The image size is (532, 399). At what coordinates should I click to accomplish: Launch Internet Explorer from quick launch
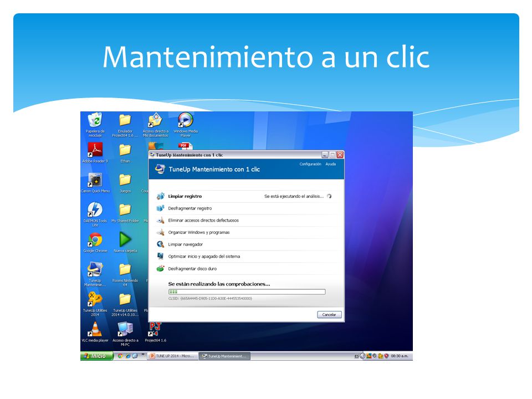coord(127,356)
